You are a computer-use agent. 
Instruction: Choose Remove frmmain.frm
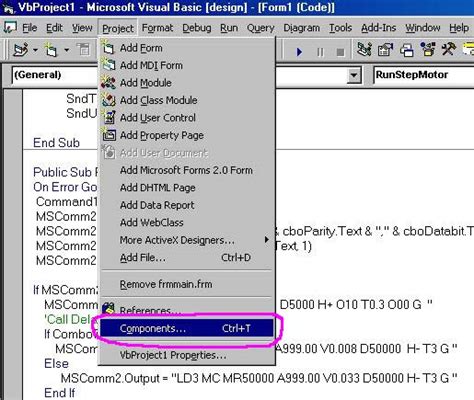pyautogui.click(x=186, y=284)
